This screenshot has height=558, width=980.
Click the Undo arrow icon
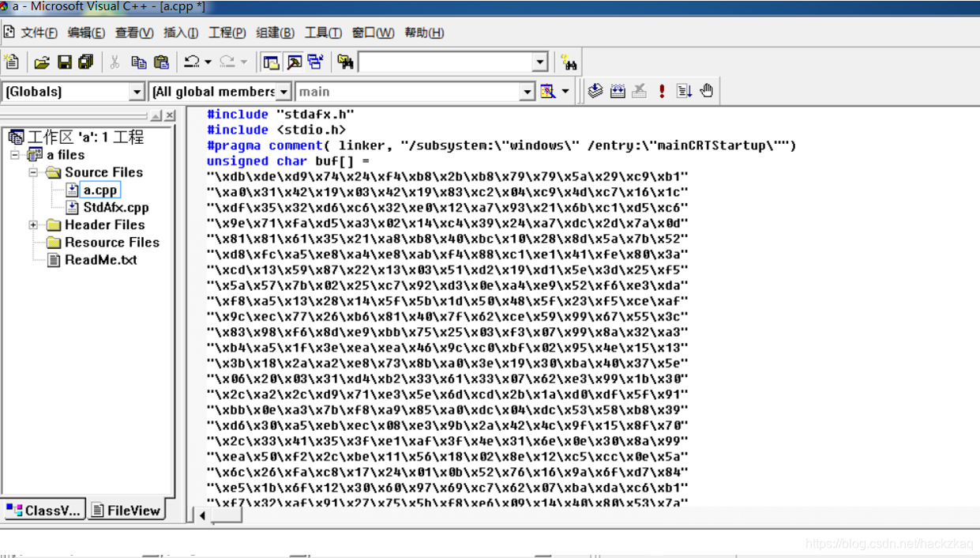[x=192, y=62]
